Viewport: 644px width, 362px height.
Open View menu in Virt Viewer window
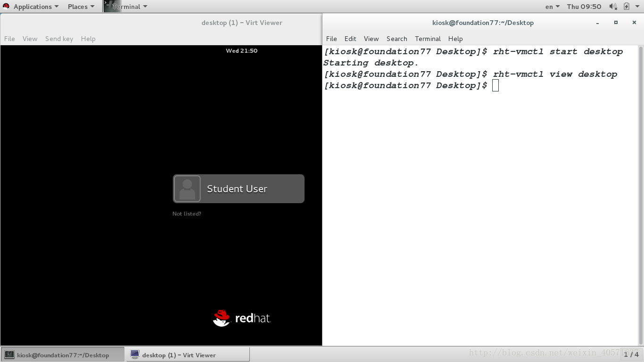tap(30, 39)
